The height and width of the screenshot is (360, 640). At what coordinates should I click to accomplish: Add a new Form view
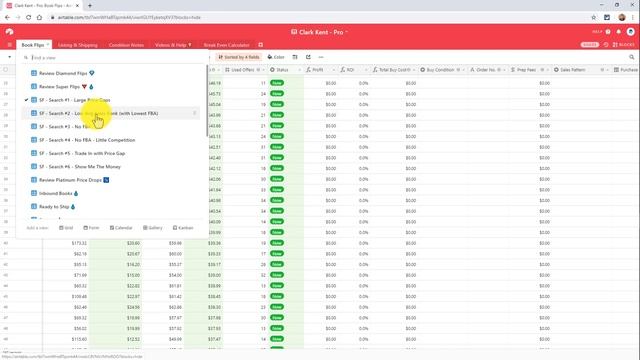91,228
